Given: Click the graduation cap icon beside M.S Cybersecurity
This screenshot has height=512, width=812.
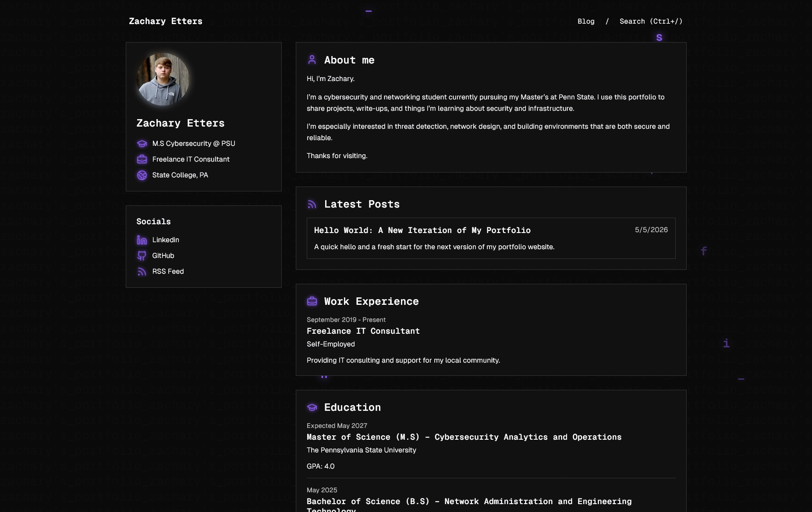Looking at the screenshot, I should pos(142,144).
